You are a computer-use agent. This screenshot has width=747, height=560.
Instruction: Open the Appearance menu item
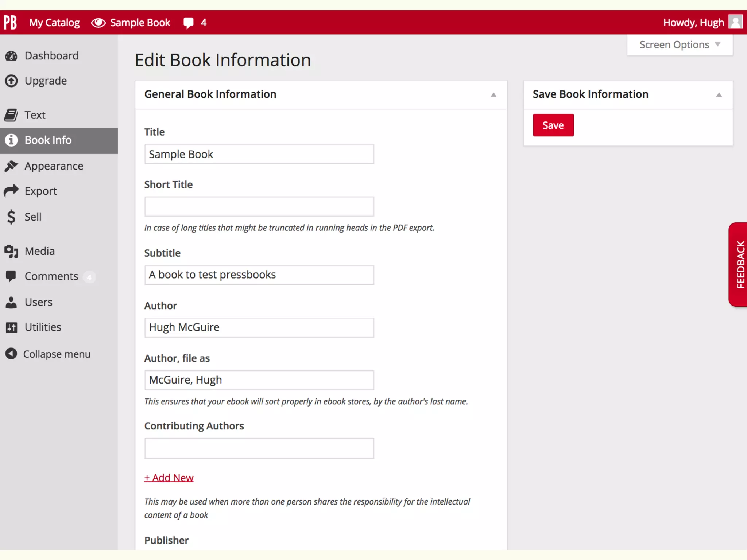[x=54, y=166]
